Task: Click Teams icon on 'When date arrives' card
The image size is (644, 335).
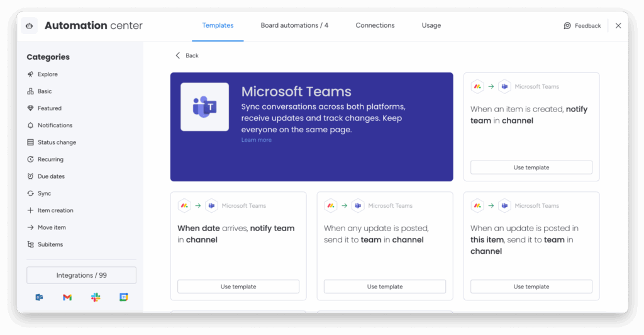Action: tap(211, 206)
